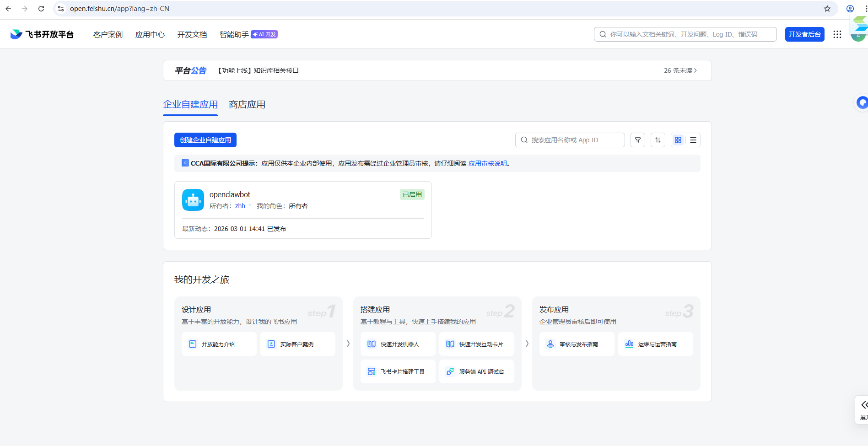Click the filter icon beside app search
The height and width of the screenshot is (446, 868).
pos(638,140)
